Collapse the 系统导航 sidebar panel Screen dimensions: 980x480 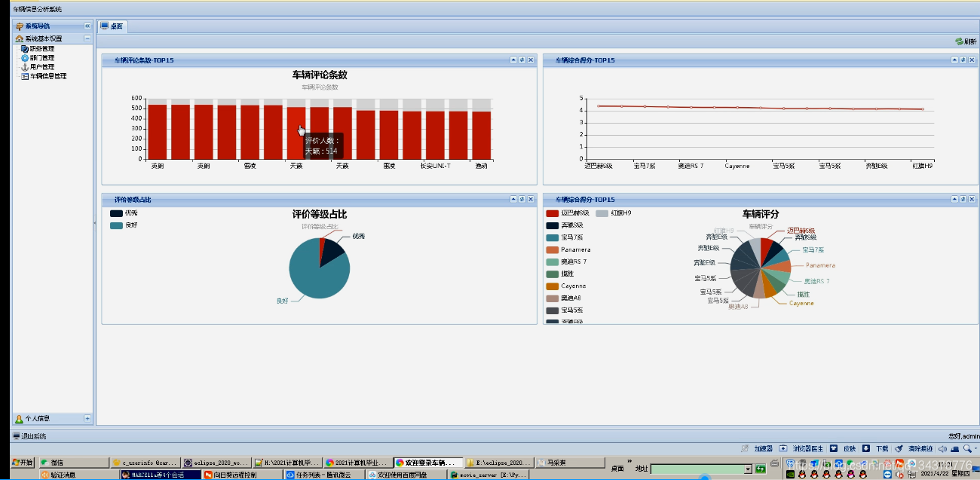[x=87, y=26]
